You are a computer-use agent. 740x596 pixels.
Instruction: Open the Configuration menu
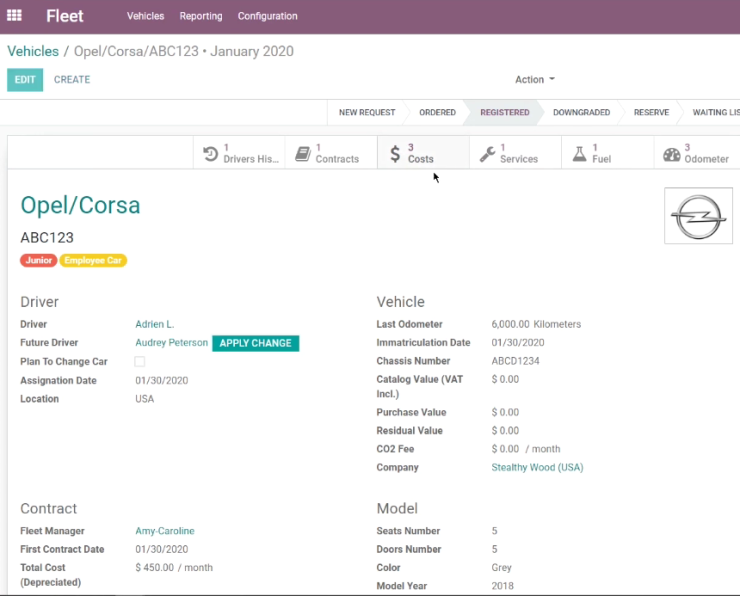point(268,16)
